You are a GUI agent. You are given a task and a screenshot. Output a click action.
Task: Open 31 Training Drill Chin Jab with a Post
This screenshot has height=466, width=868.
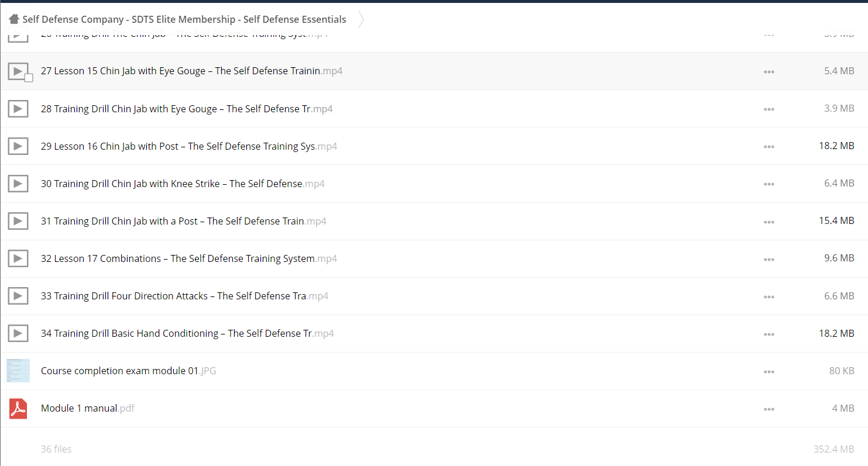coord(184,220)
